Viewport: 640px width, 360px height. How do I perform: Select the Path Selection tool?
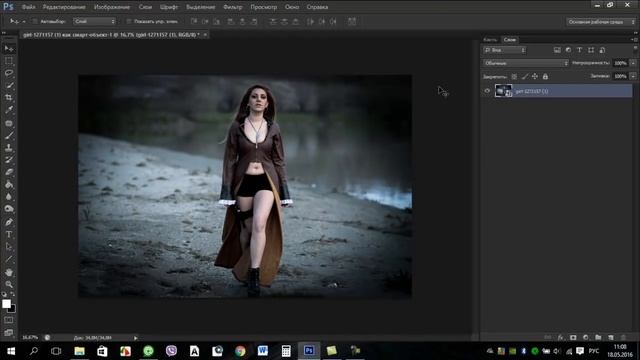tap(9, 247)
